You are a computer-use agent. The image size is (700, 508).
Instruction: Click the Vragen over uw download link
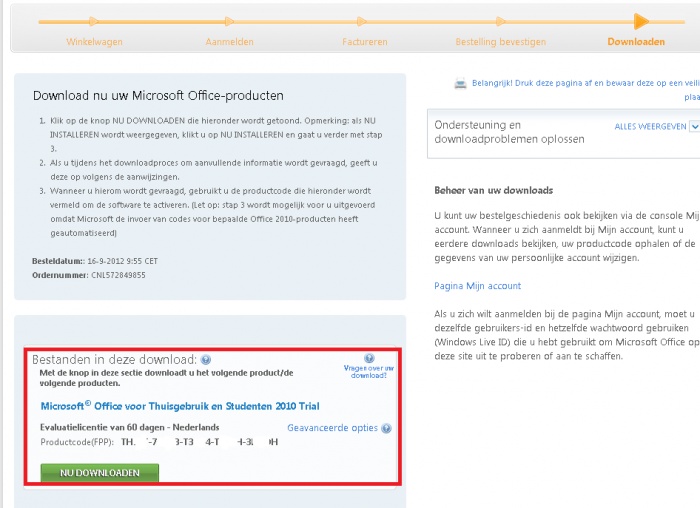pos(369,372)
